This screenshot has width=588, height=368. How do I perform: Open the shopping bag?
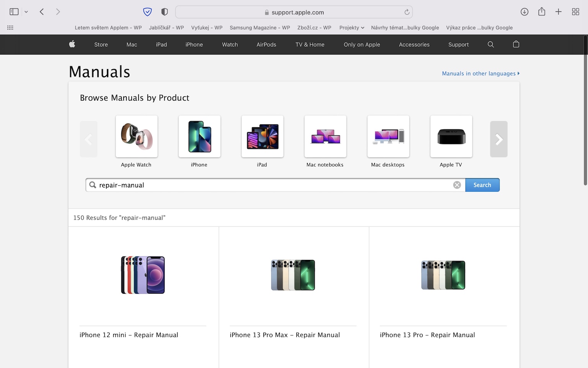coord(516,44)
